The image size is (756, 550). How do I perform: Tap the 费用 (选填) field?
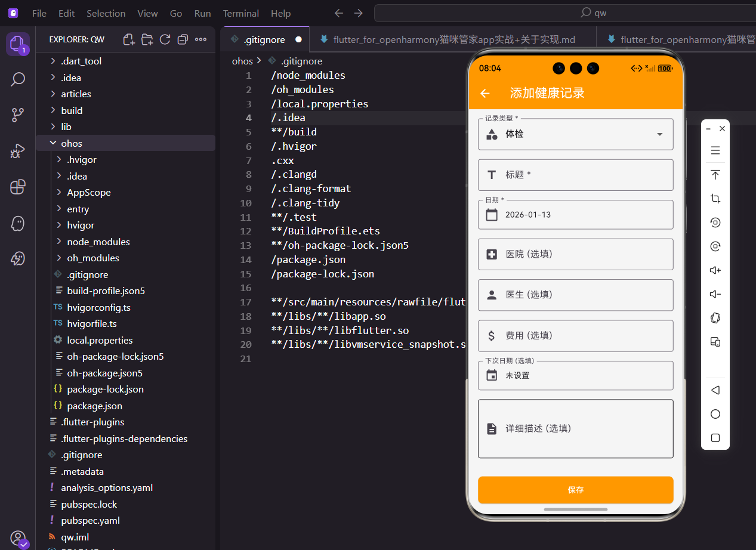click(576, 336)
